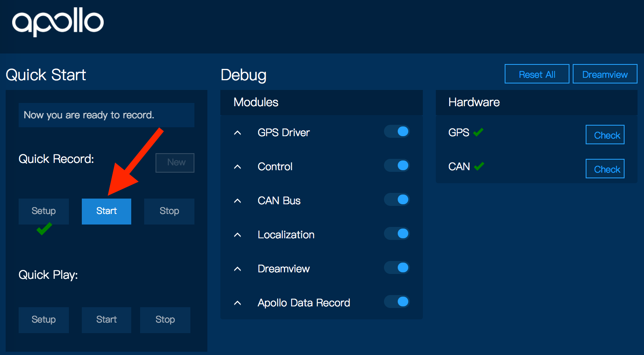Expand the GPS Driver module chevron
The image size is (644, 355).
[238, 133]
